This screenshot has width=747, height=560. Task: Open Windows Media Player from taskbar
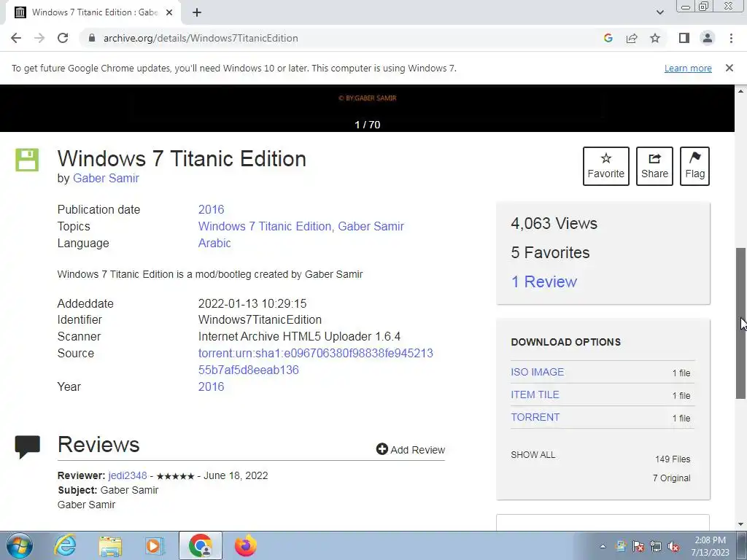tap(155, 545)
